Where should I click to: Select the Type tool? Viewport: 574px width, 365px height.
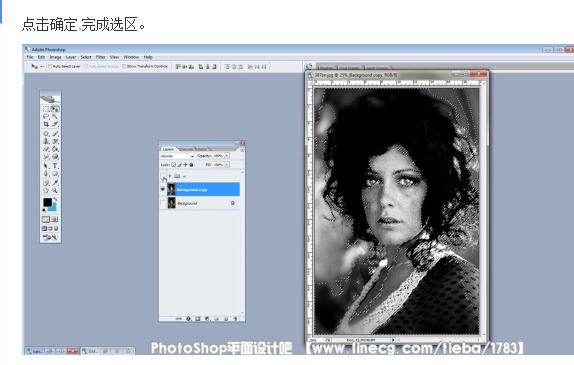55,165
